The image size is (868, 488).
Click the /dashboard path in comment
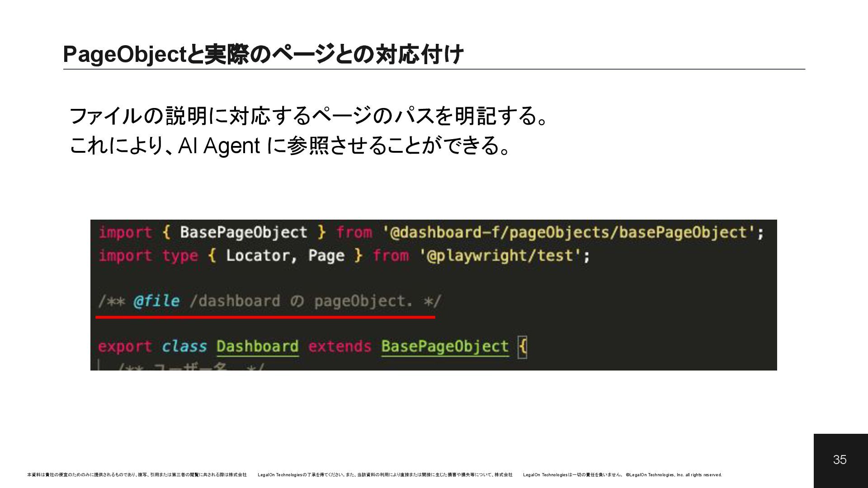(x=235, y=301)
